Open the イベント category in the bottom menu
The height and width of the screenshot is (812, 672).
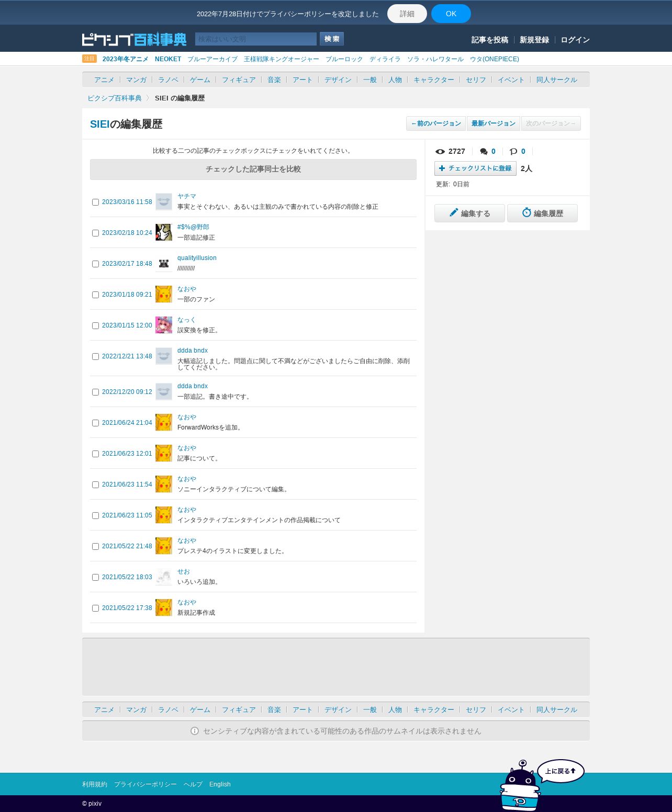(x=511, y=710)
